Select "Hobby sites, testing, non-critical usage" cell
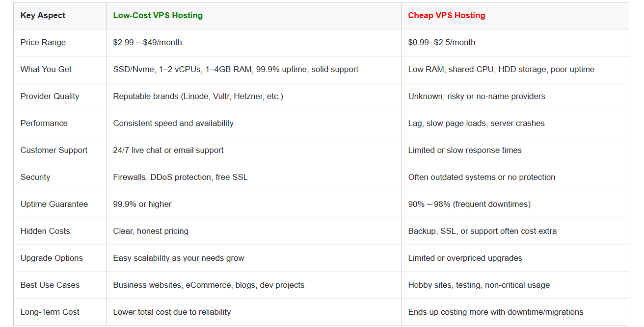 pyautogui.click(x=479, y=285)
